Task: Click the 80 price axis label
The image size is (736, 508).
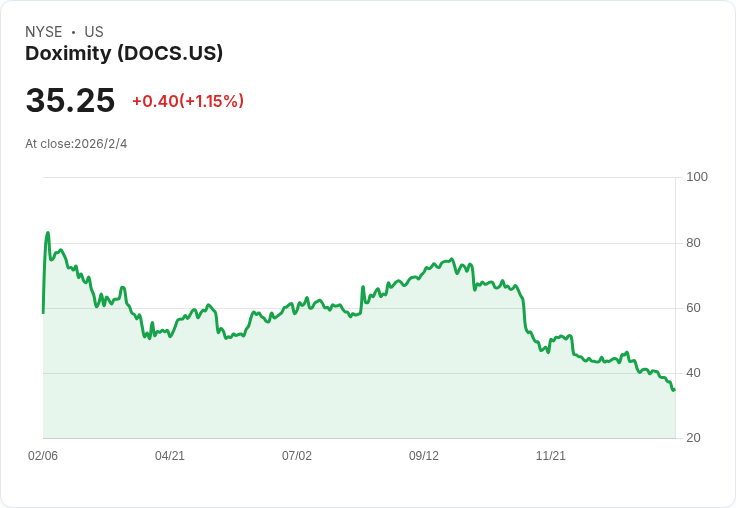Action: (693, 243)
